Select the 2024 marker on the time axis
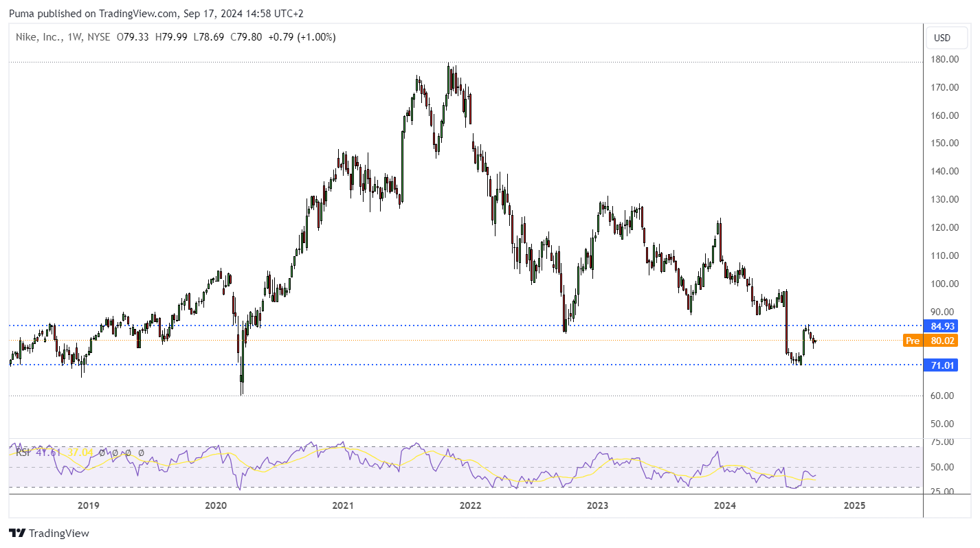980x548 pixels. (x=724, y=506)
